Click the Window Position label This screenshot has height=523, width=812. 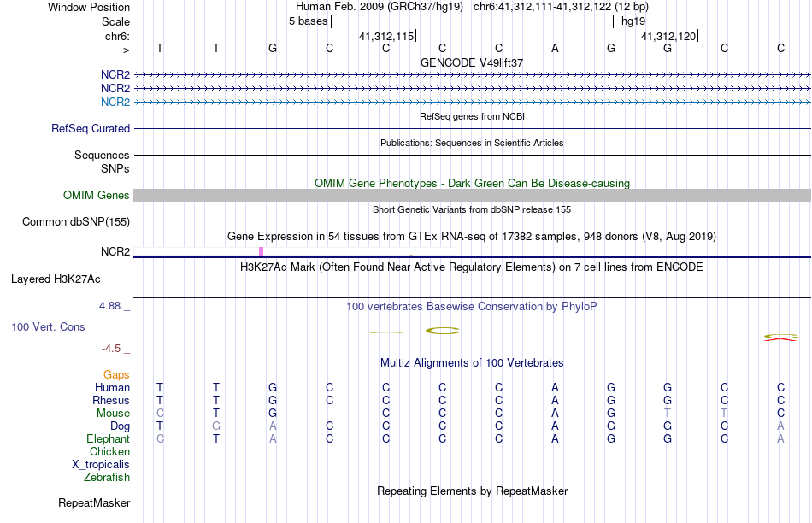click(x=89, y=7)
